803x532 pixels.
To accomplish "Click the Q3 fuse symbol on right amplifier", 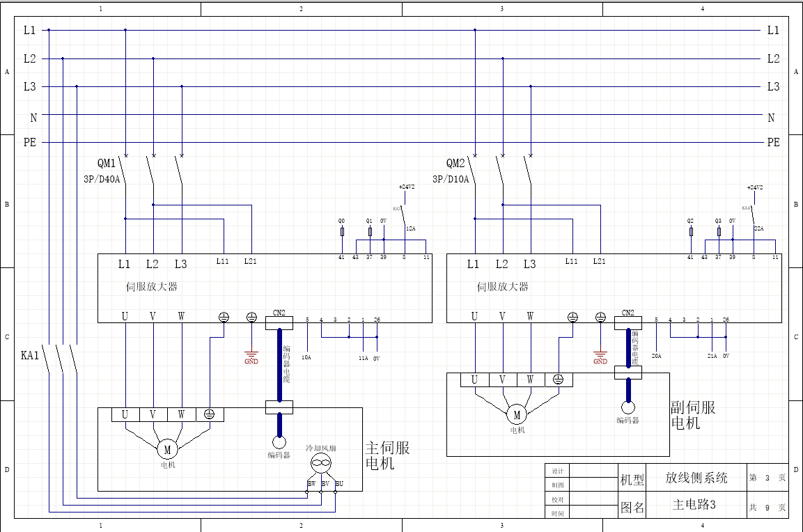I will (x=718, y=232).
